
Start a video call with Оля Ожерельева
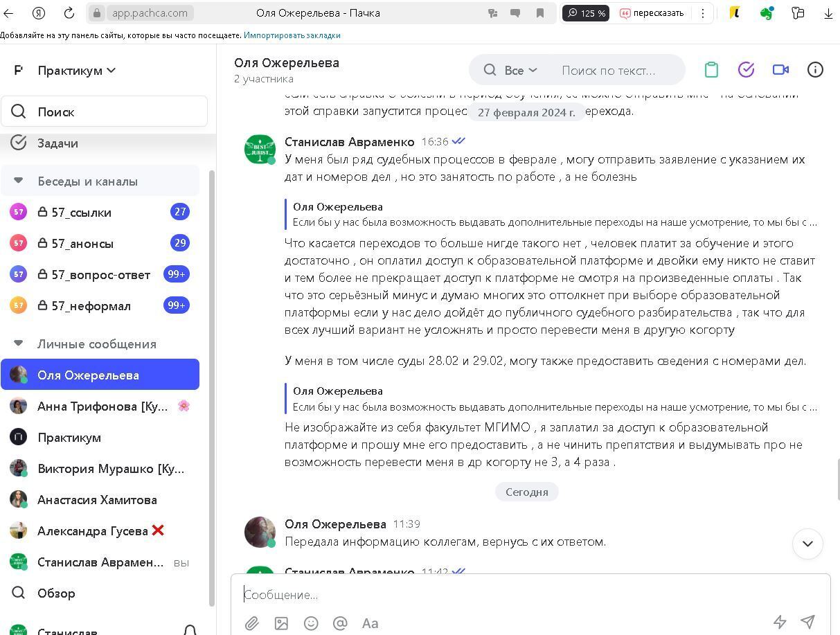[x=781, y=69]
